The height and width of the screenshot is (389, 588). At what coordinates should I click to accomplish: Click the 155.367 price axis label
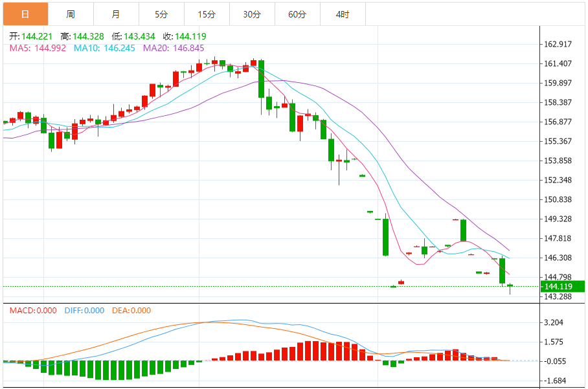pos(558,141)
